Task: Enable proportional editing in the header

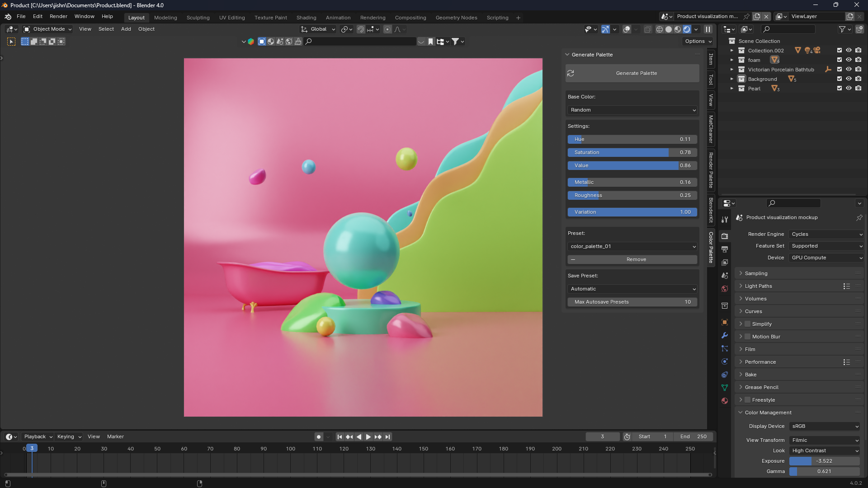Action: pos(387,29)
